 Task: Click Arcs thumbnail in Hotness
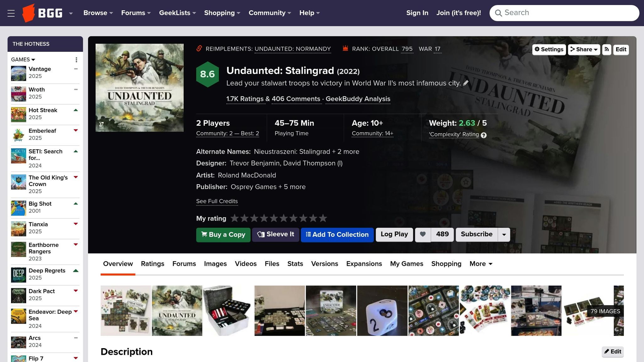coord(19,342)
